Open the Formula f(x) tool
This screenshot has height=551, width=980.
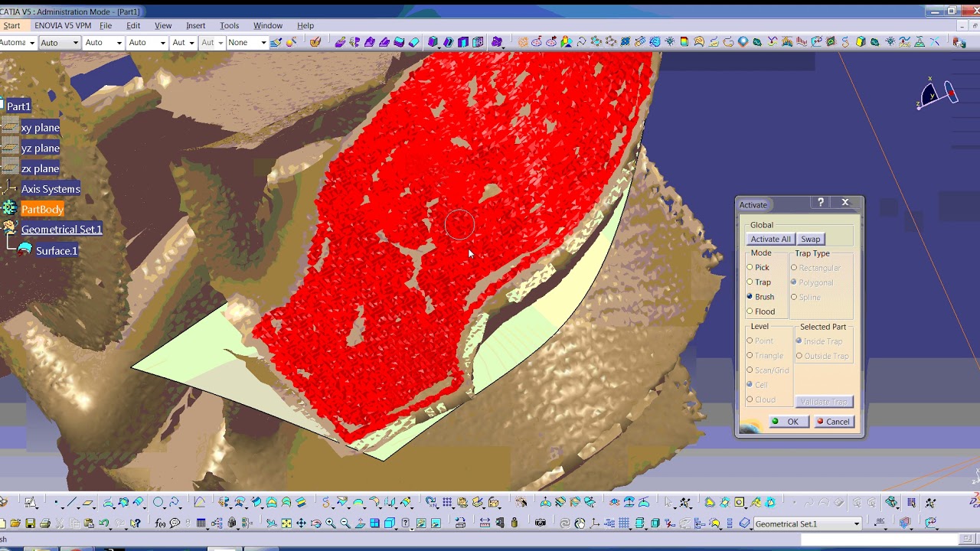160,523
